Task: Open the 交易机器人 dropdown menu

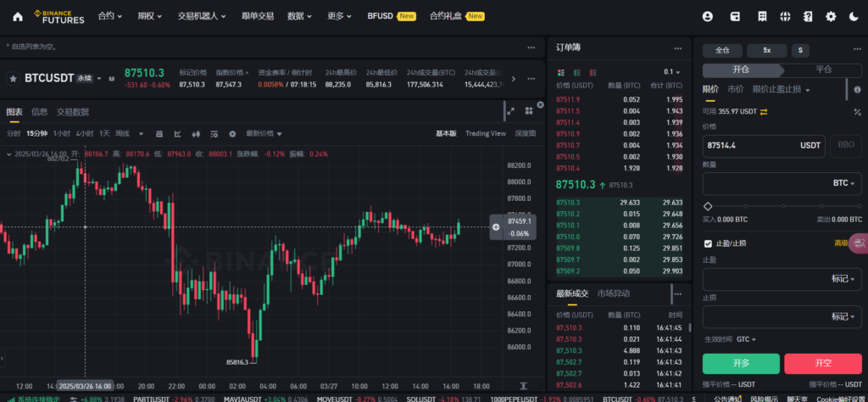Action: (x=202, y=16)
